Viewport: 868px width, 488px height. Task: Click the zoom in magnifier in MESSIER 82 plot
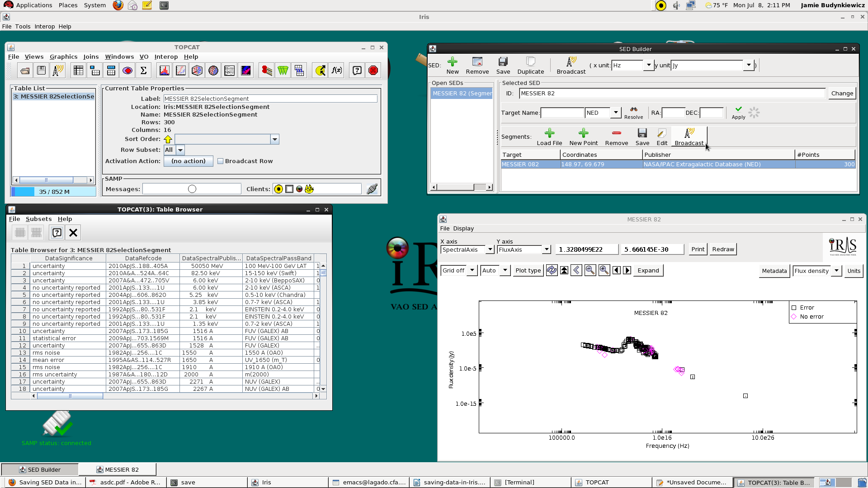coord(604,270)
